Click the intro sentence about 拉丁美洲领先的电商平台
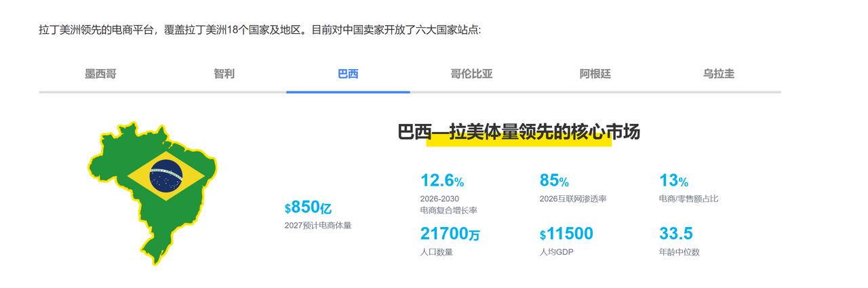The image size is (868, 288). click(260, 30)
